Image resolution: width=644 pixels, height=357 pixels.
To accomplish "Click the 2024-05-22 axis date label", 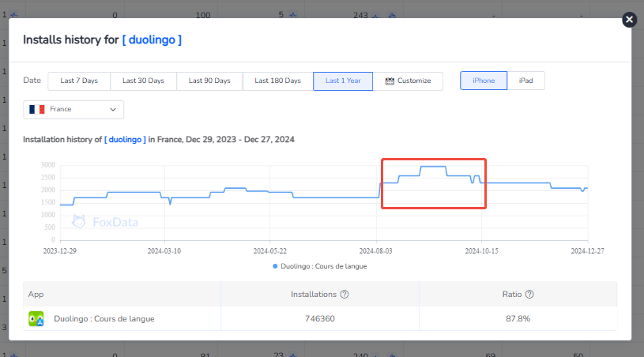I will (269, 250).
